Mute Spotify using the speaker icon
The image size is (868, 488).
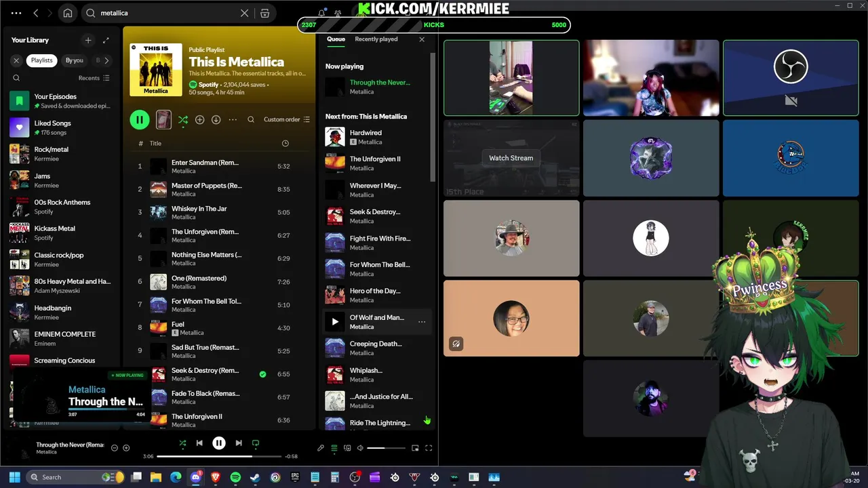360,448
